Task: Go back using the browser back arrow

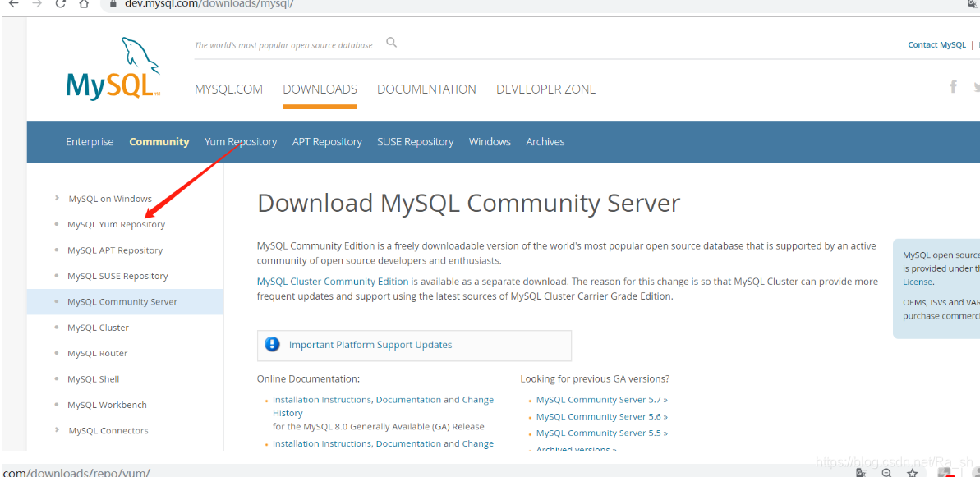Action: coord(14,3)
